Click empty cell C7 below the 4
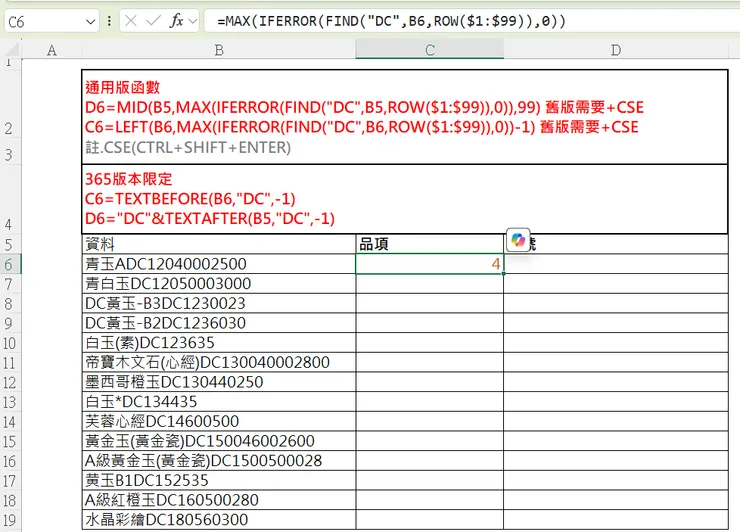 pyautogui.click(x=429, y=284)
